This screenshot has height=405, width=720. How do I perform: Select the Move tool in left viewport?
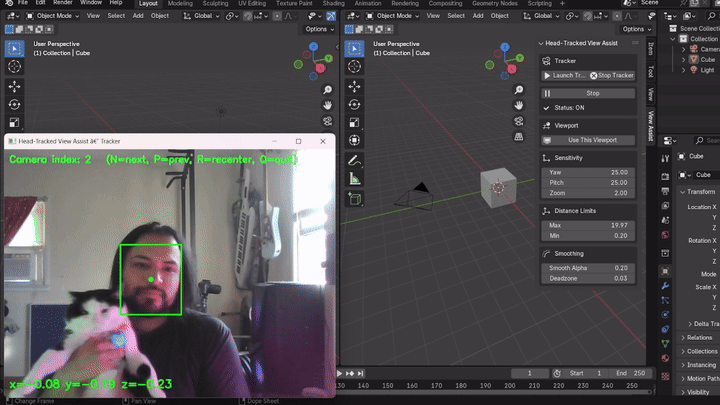tap(16, 86)
